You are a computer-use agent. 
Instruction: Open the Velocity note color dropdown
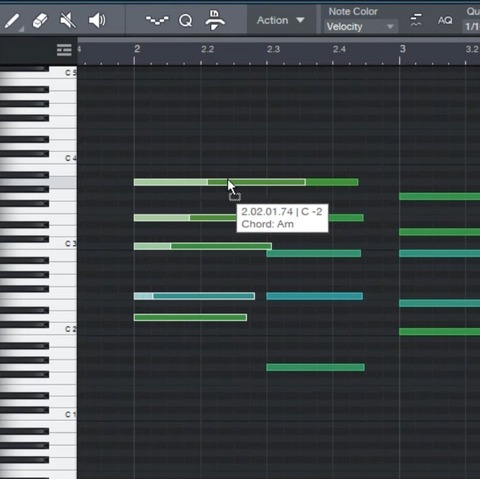click(x=361, y=27)
